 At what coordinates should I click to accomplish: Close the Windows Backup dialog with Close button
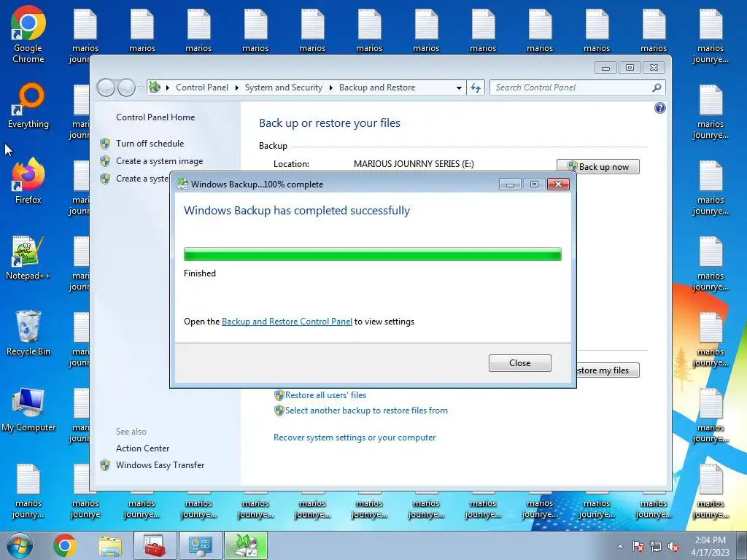(x=519, y=363)
